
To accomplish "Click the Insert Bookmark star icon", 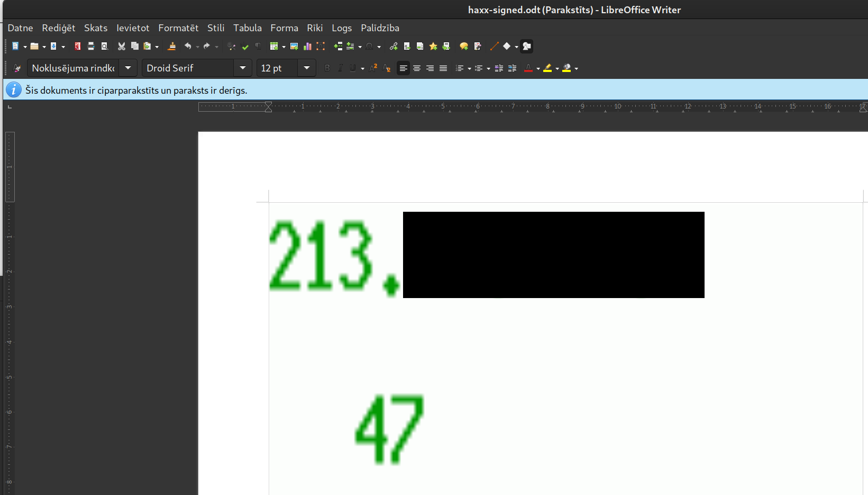I will coord(433,47).
